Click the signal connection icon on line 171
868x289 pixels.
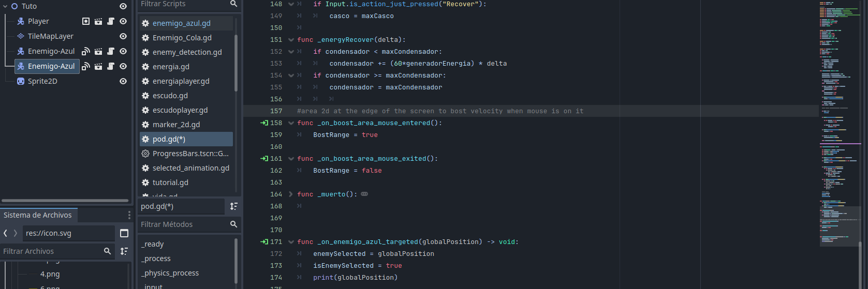point(264,242)
